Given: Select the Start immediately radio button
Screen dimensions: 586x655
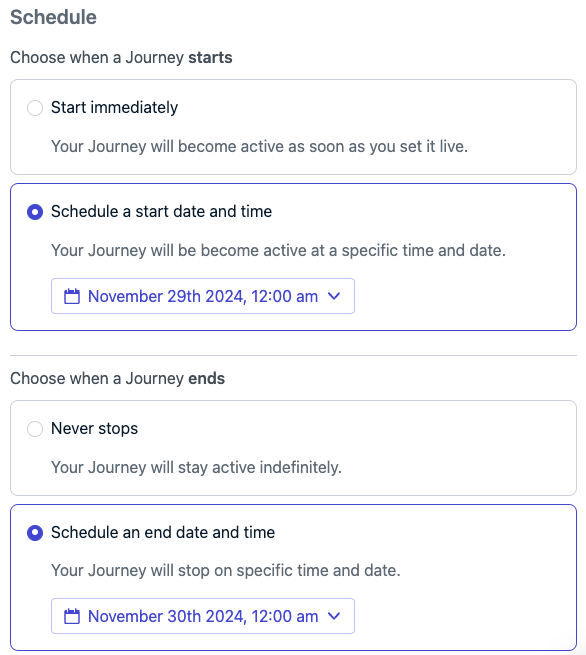Looking at the screenshot, I should click(35, 108).
